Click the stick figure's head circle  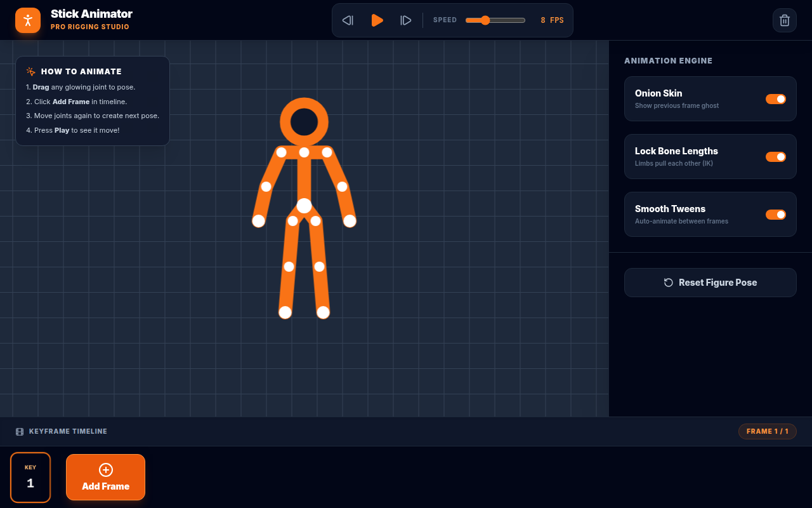point(304,121)
